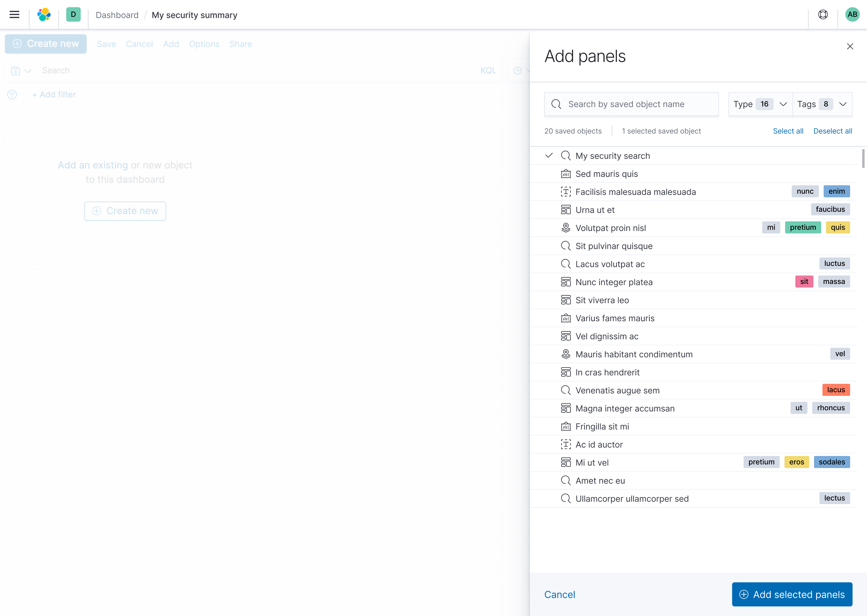867x616 pixels.
Task: Select the Sit pulvinar quisque object
Action: (614, 246)
